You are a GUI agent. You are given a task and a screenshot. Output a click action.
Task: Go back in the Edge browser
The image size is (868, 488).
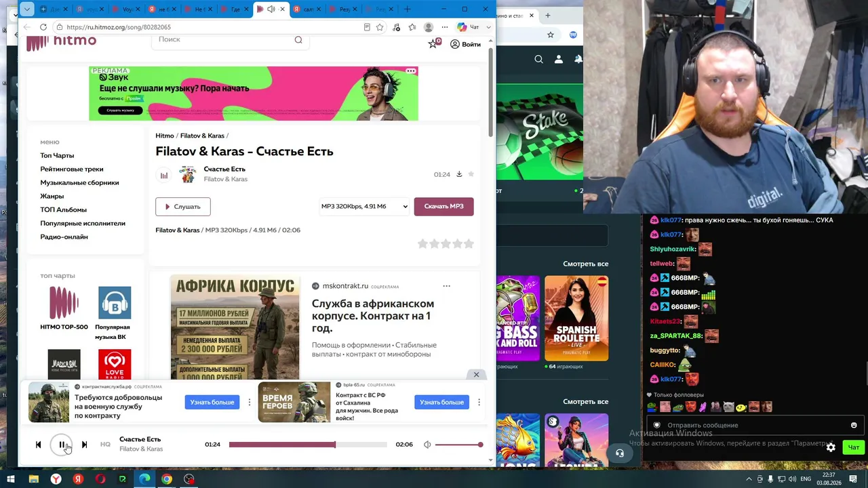(x=26, y=27)
